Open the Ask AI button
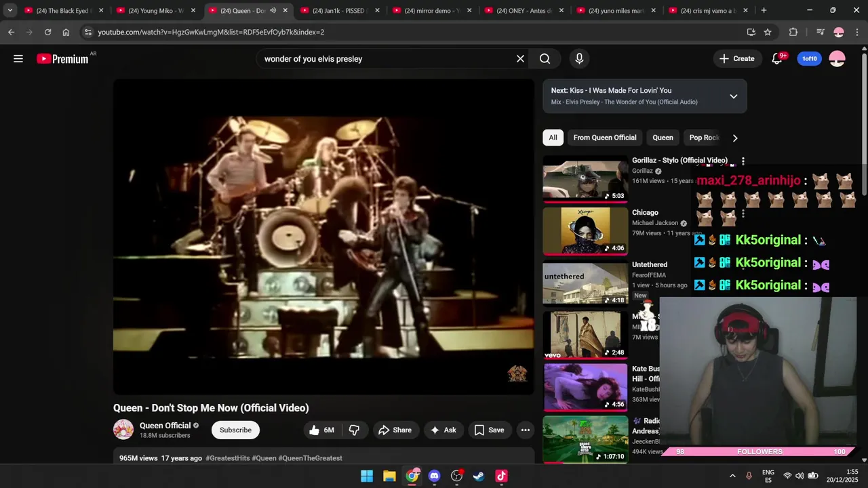 (443, 430)
